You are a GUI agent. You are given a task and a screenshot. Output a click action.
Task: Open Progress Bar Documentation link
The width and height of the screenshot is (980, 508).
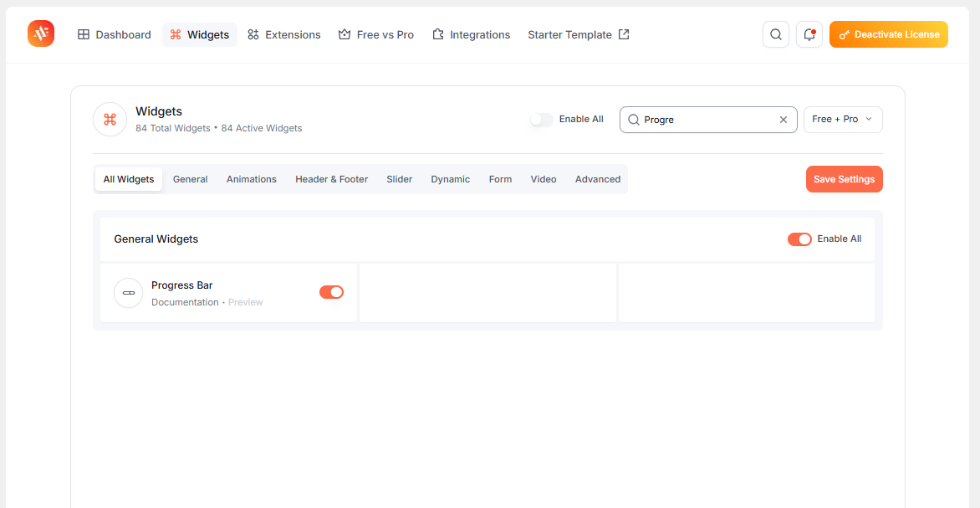point(185,302)
